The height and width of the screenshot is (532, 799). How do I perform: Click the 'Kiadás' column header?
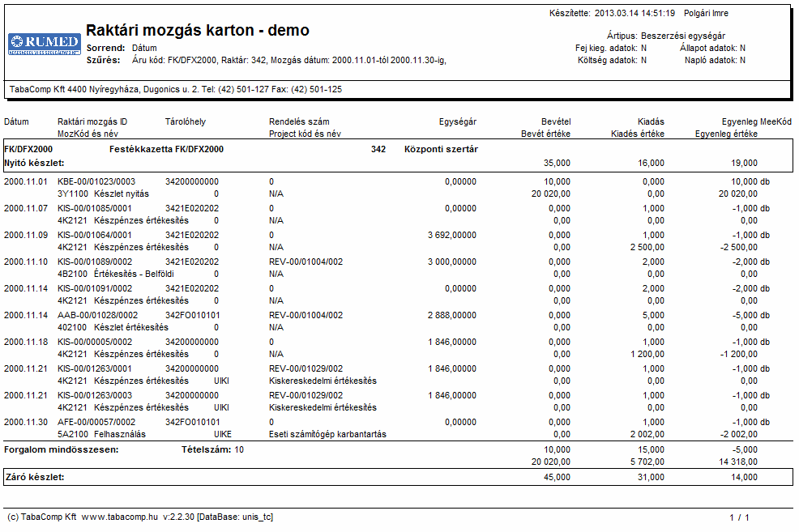651,121
